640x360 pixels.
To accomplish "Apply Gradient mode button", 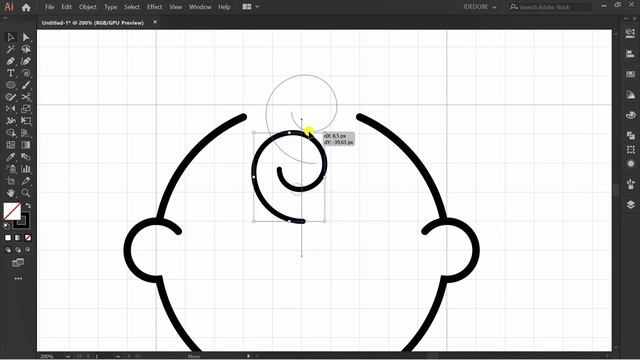I will click(x=18, y=238).
